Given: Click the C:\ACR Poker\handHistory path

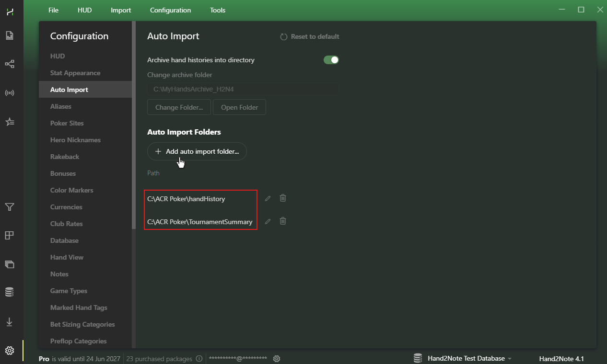Looking at the screenshot, I should 186,199.
